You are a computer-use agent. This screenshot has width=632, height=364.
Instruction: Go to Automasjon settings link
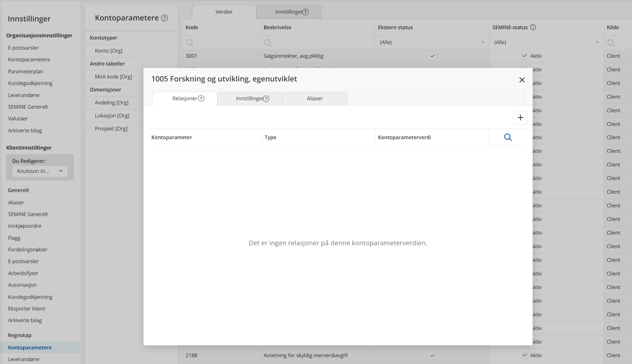coord(22,285)
